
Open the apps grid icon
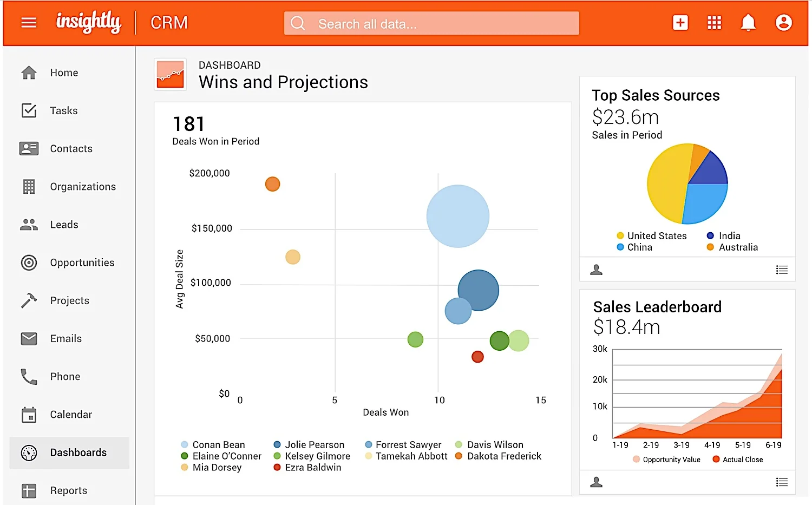[x=714, y=23]
